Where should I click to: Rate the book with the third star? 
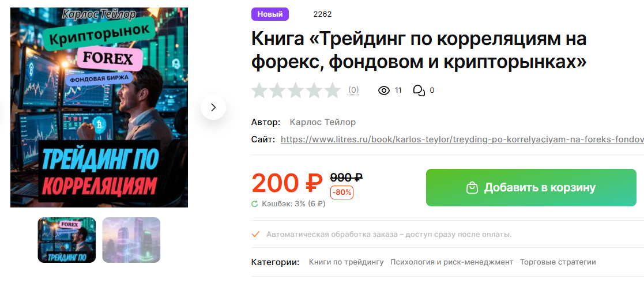pos(296,90)
